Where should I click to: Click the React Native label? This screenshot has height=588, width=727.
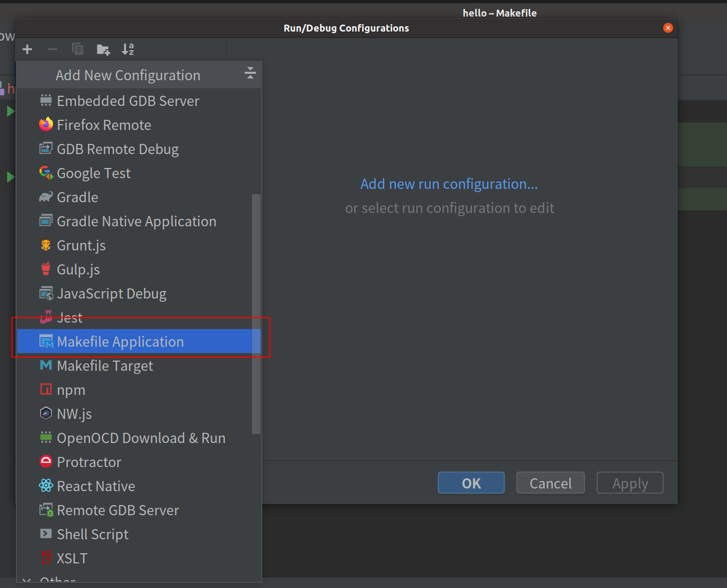coord(96,486)
